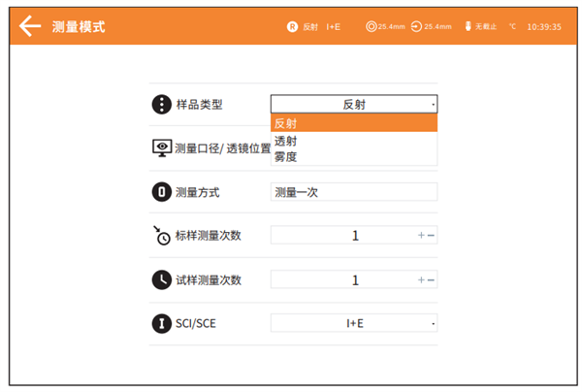This screenshot has height=392, width=582.
Task: Click the 测量口径 eye monitor icon
Action: click(x=161, y=148)
